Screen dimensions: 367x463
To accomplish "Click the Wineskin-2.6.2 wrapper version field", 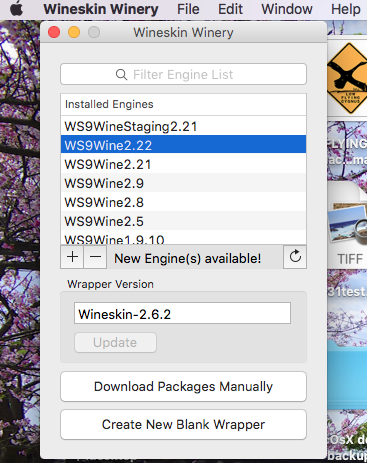I will [x=182, y=313].
